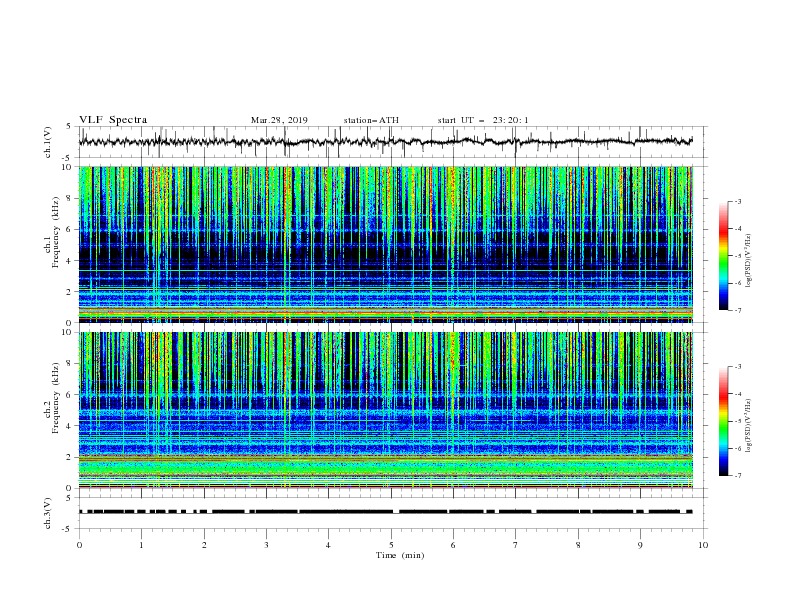792x612 pixels.
Task: Click the "1" tick on the time axis
Action: 141,545
